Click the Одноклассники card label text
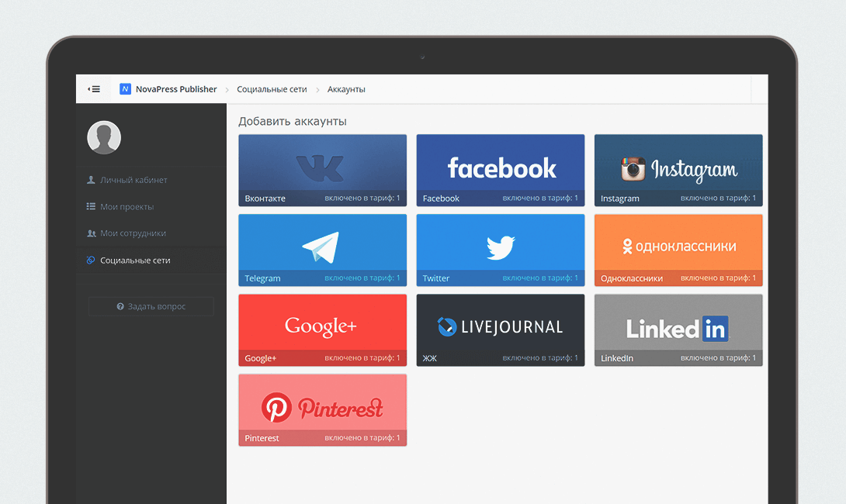 [632, 278]
